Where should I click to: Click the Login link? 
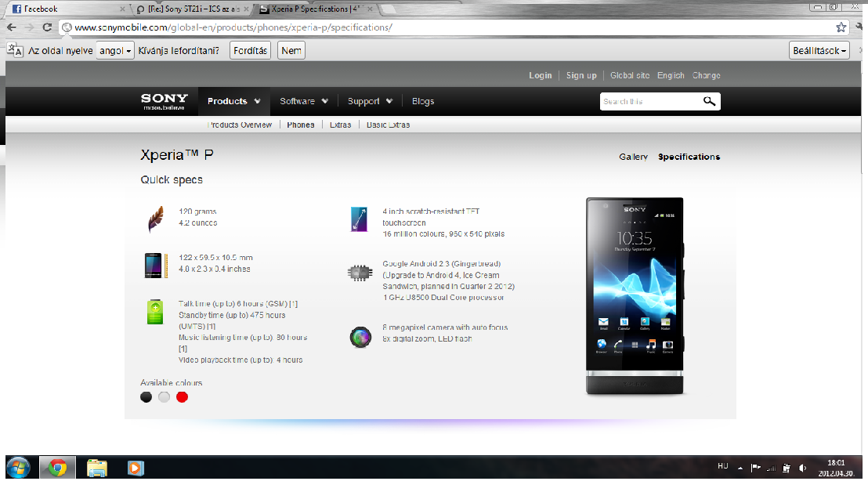pyautogui.click(x=541, y=75)
